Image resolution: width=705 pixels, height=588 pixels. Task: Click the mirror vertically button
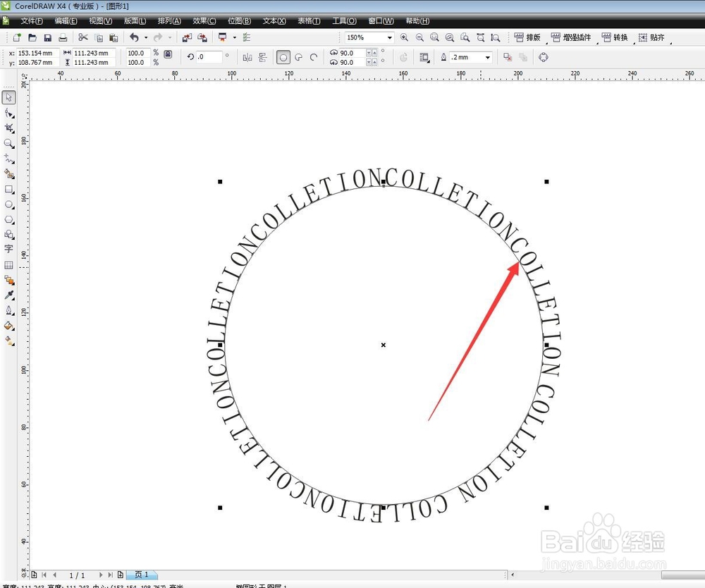(x=263, y=57)
